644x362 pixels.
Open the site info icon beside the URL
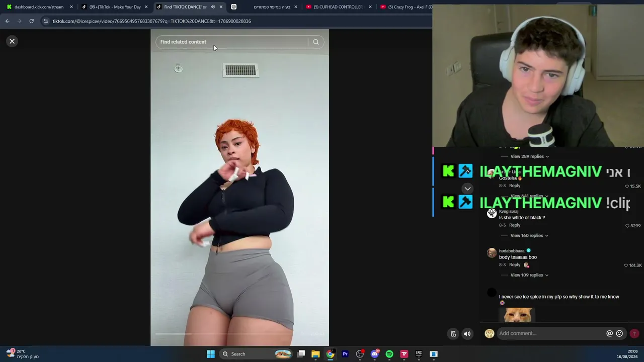[x=46, y=21]
